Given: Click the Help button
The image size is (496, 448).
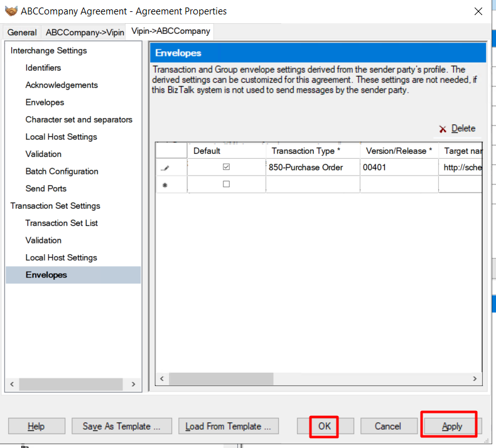Looking at the screenshot, I should pyautogui.click(x=36, y=426).
